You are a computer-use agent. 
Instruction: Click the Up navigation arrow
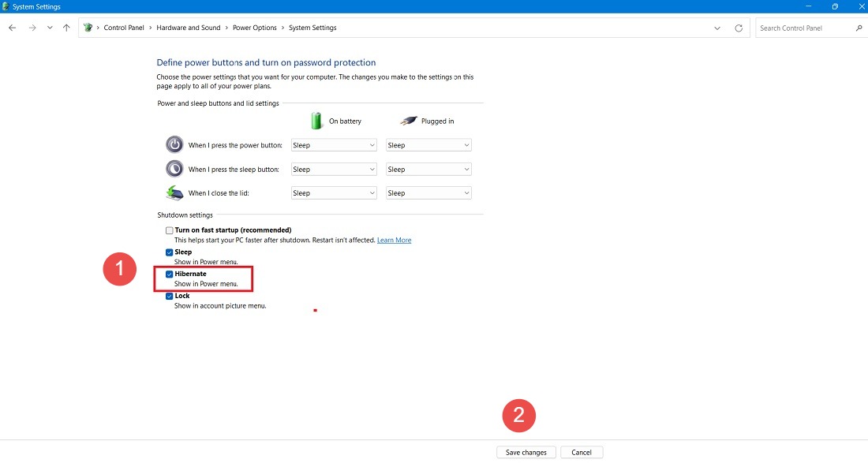[66, 27]
